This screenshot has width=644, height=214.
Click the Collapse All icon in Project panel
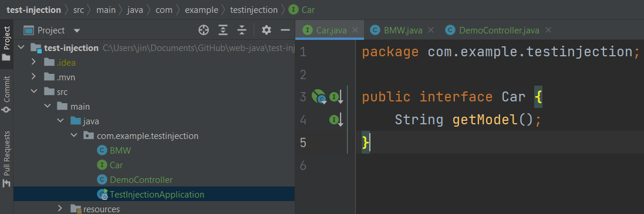242,30
